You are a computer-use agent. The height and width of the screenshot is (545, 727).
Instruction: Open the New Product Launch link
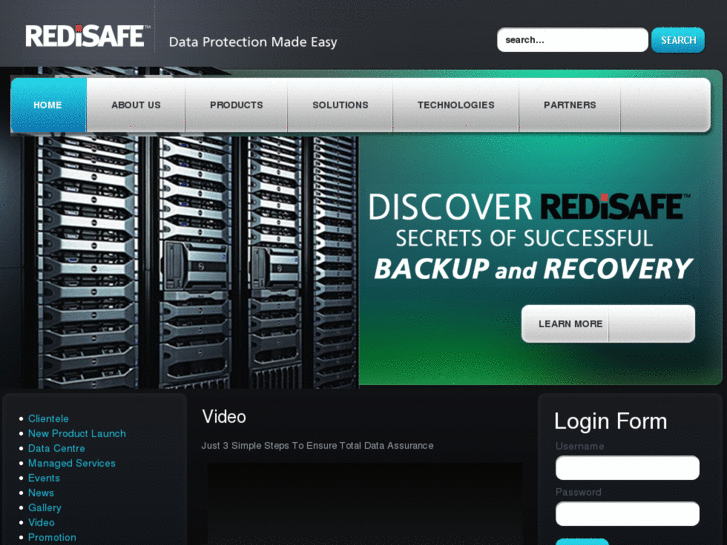(77, 433)
